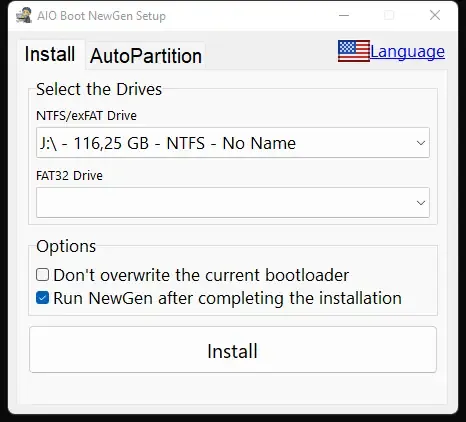Open the Language link
This screenshot has width=466, height=422.
point(407,52)
